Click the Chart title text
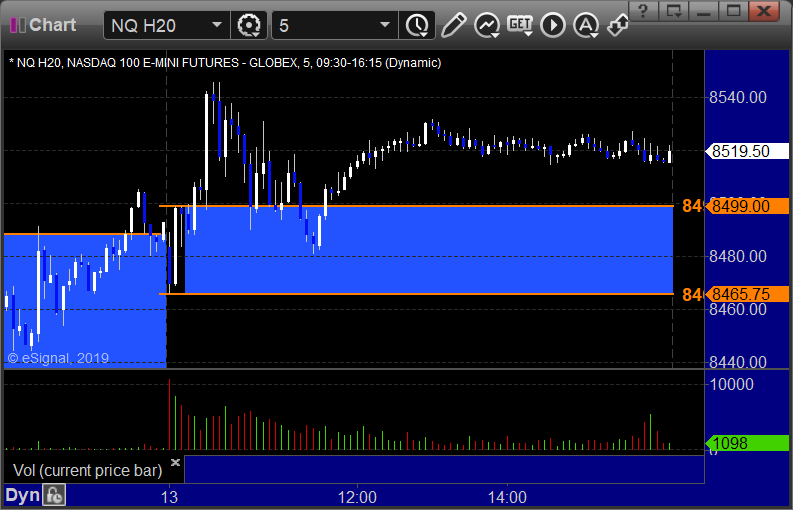 coord(53,25)
